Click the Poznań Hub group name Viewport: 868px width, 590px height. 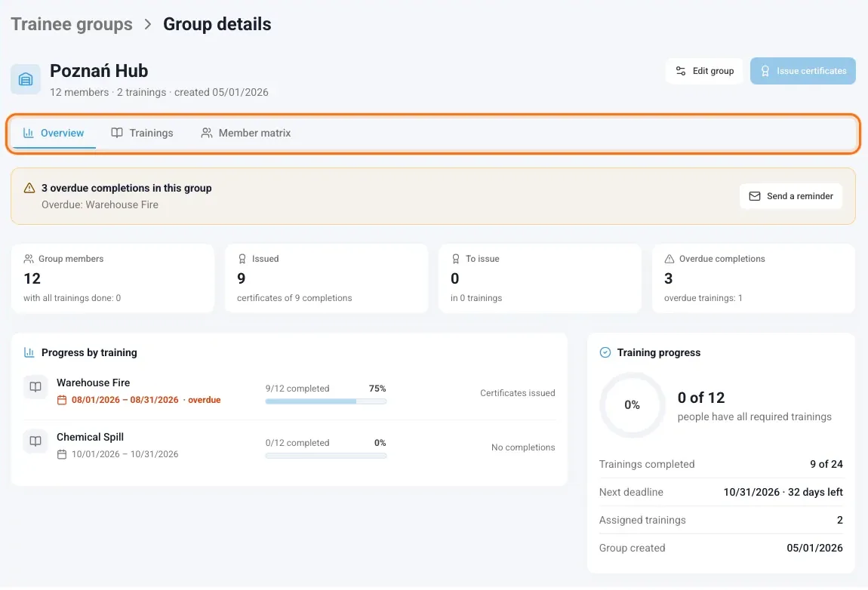pyautogui.click(x=99, y=71)
